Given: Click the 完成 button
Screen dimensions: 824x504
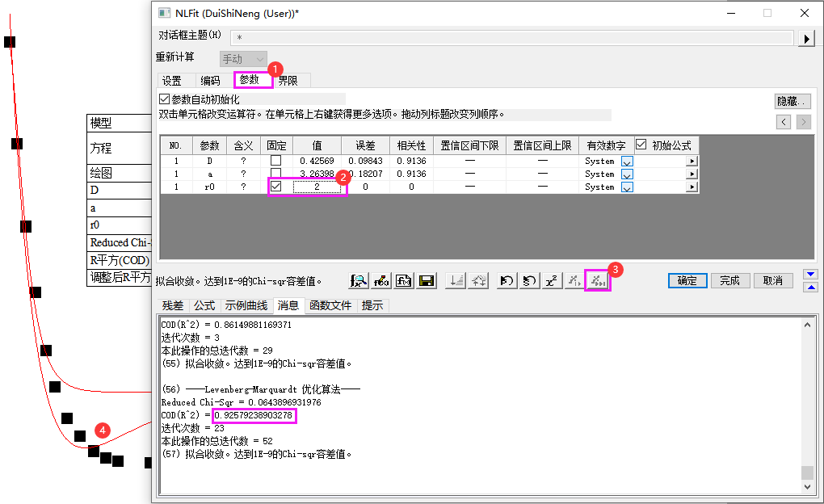Looking at the screenshot, I should pos(730,280).
